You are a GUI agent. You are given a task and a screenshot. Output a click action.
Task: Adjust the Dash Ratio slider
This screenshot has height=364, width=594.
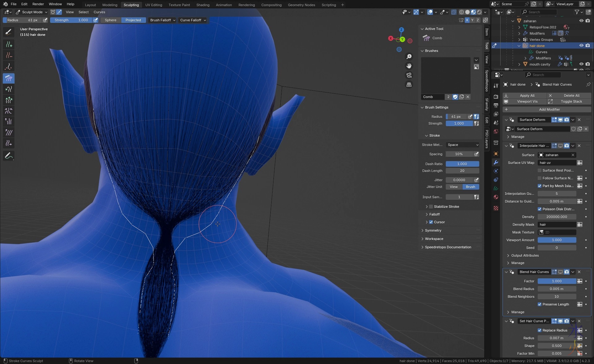[x=462, y=164]
